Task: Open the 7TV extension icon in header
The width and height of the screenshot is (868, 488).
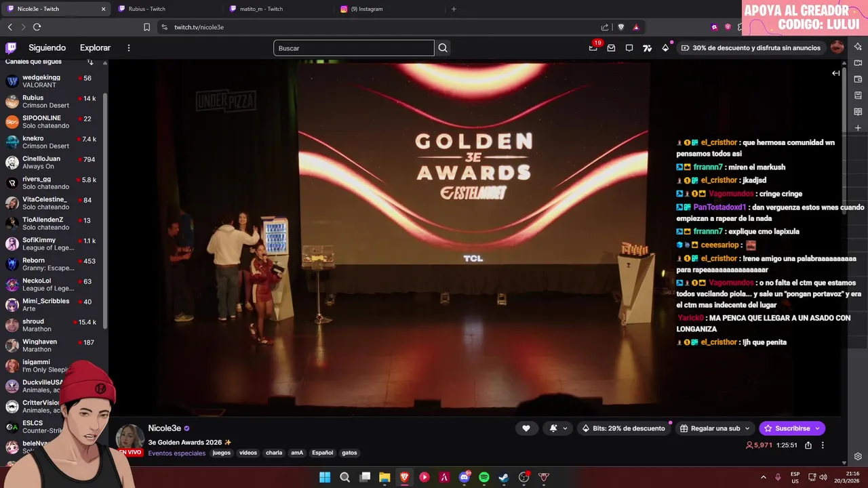Action: [x=647, y=48]
